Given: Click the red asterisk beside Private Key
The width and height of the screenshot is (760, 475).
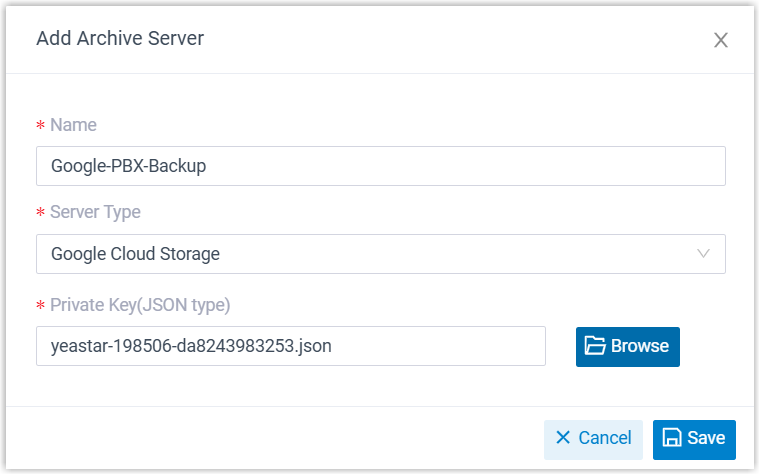Looking at the screenshot, I should point(40,306).
